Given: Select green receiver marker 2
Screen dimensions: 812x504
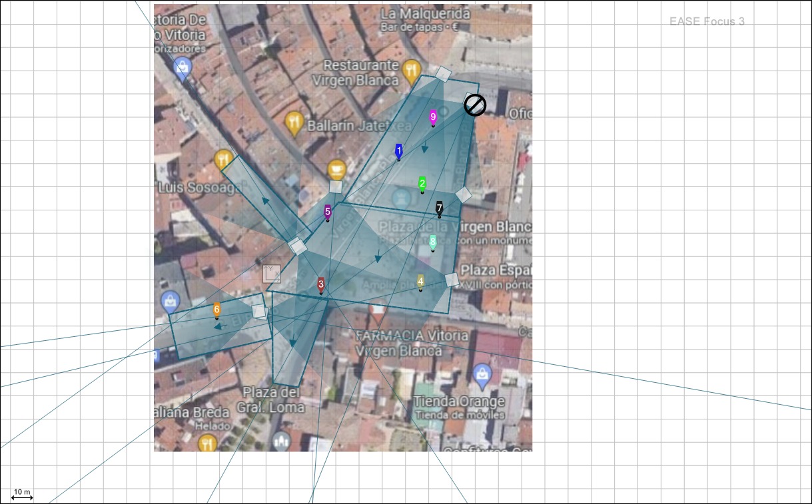Looking at the screenshot, I should click(x=422, y=184).
